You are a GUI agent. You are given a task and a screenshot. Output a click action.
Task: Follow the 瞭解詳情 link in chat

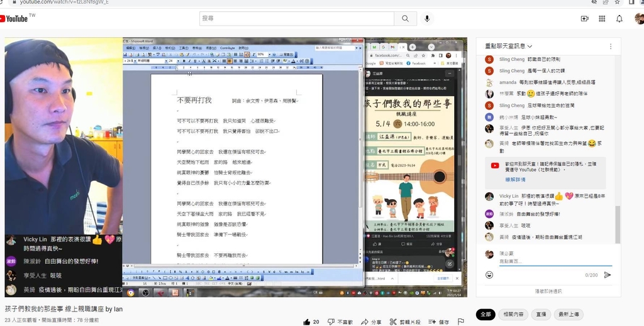point(515,180)
